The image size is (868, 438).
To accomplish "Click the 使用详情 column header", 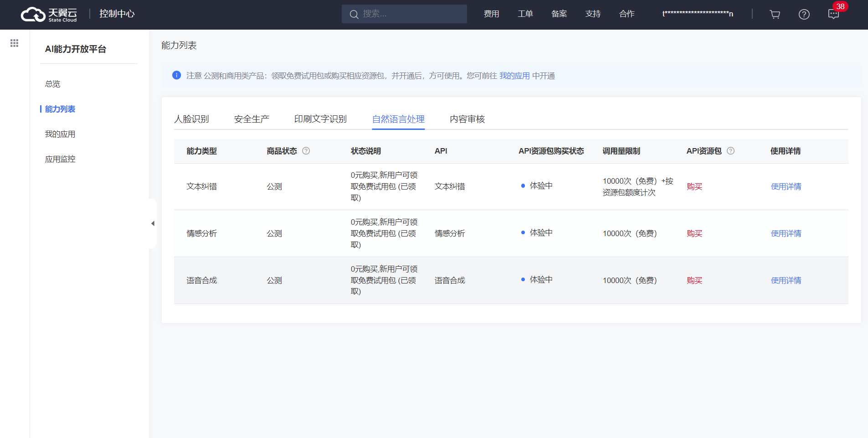I will coord(786,151).
